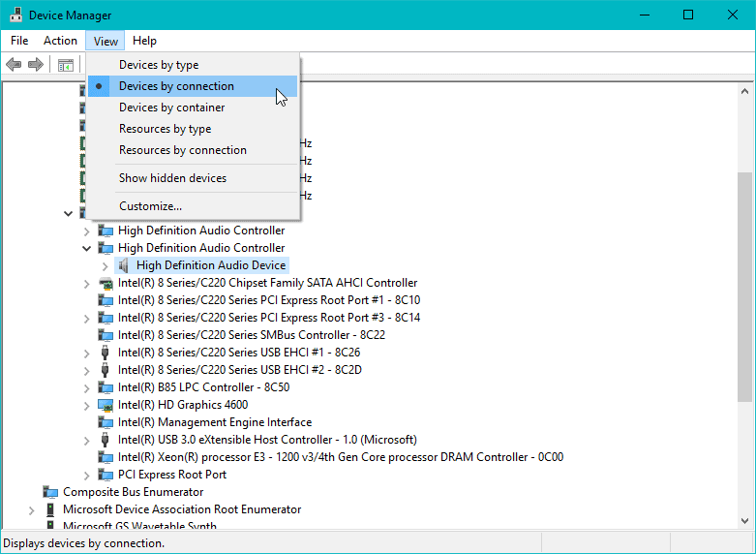
Task: Click the SMBus Controller device icon
Action: coord(106,335)
